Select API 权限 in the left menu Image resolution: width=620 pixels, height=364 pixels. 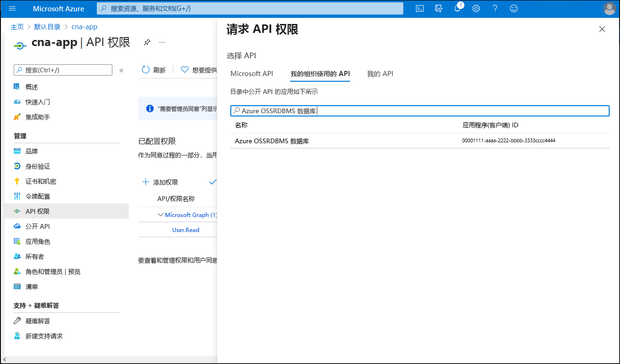click(66, 211)
